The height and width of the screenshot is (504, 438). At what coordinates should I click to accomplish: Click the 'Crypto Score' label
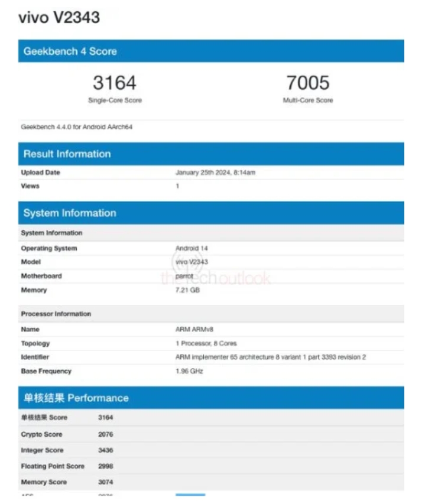(41, 434)
